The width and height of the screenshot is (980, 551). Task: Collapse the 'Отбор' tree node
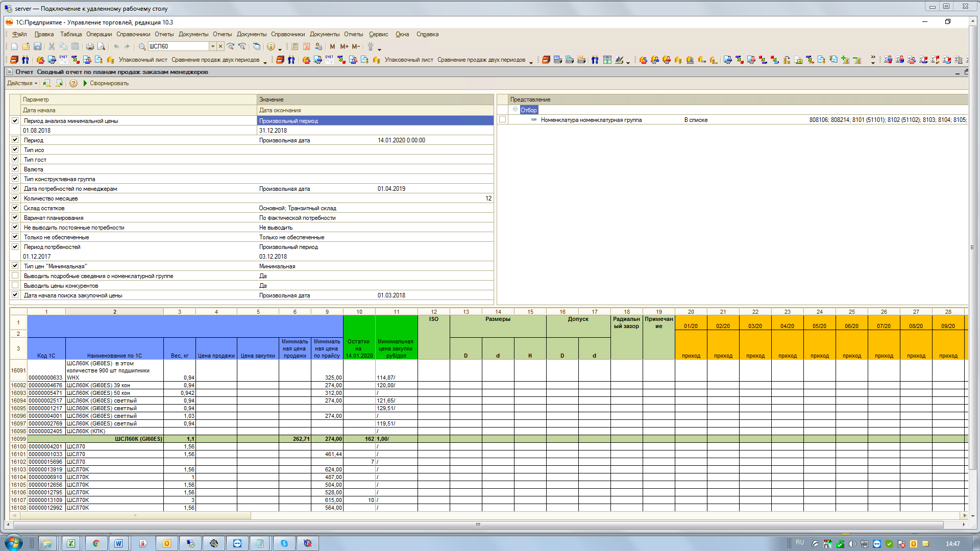tap(515, 110)
